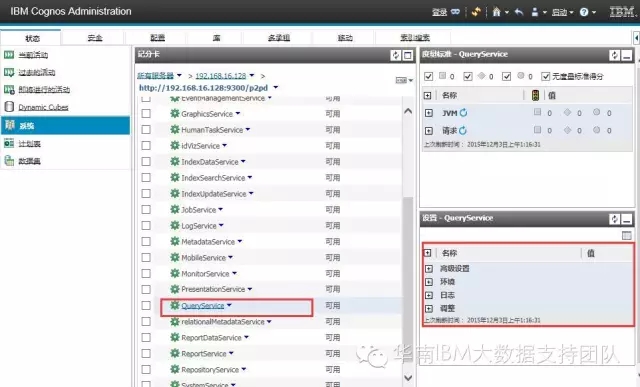The image size is (640, 387).
Task: Maximize the 记分卡 panel
Action: (x=408, y=55)
